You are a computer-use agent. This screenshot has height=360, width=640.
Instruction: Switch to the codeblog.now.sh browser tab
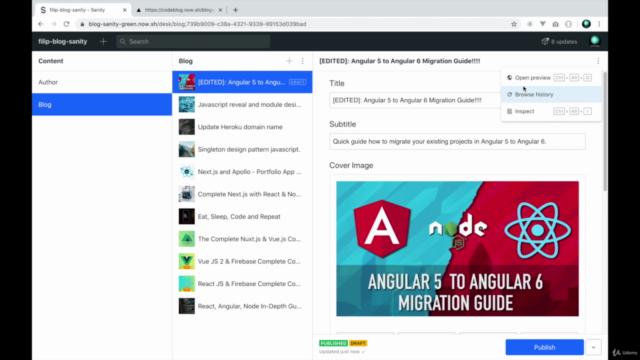[179, 10]
